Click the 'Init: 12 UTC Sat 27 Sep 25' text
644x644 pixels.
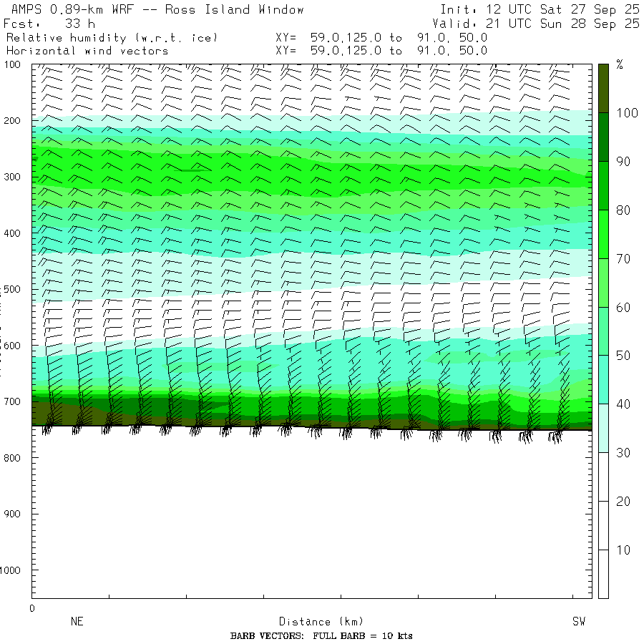point(540,9)
